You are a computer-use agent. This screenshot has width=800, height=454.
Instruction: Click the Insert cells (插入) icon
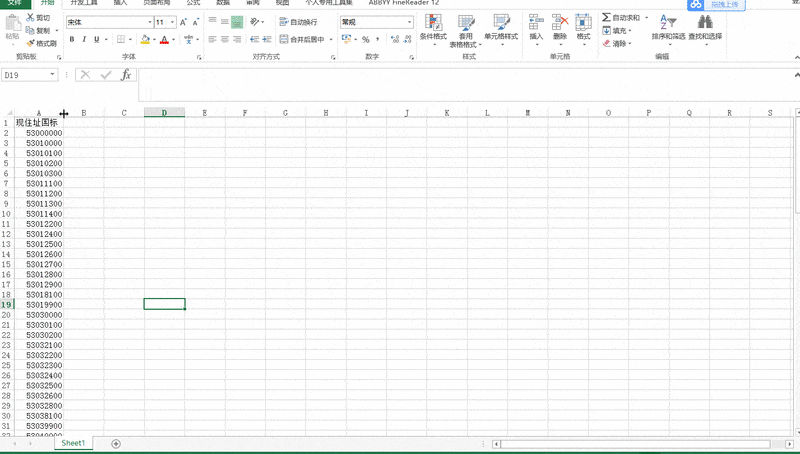(536, 23)
